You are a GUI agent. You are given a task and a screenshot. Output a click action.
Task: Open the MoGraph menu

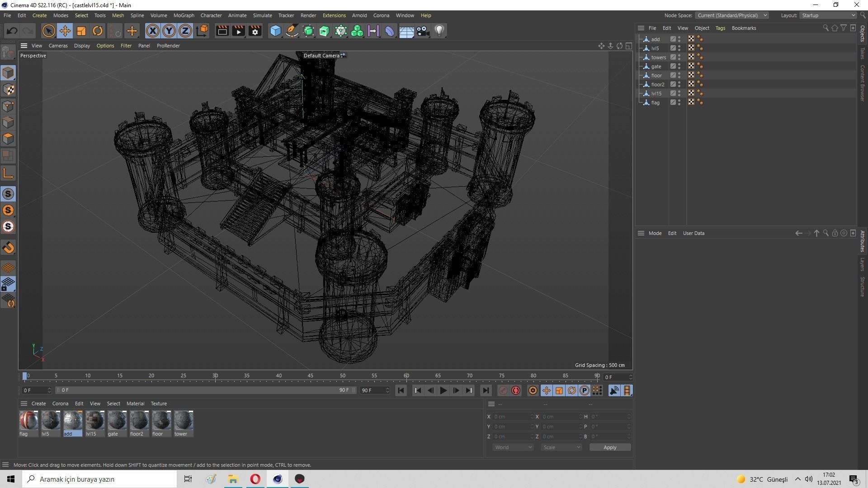pos(184,15)
